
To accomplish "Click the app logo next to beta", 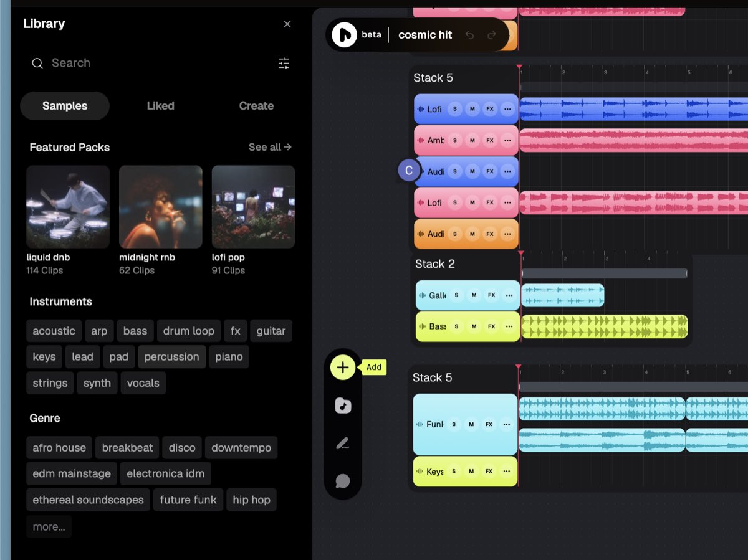I will click(344, 34).
